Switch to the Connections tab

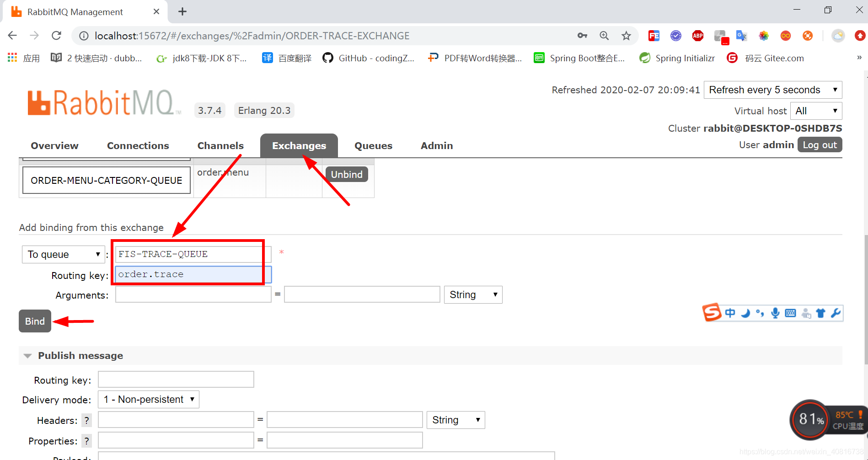pyautogui.click(x=138, y=146)
